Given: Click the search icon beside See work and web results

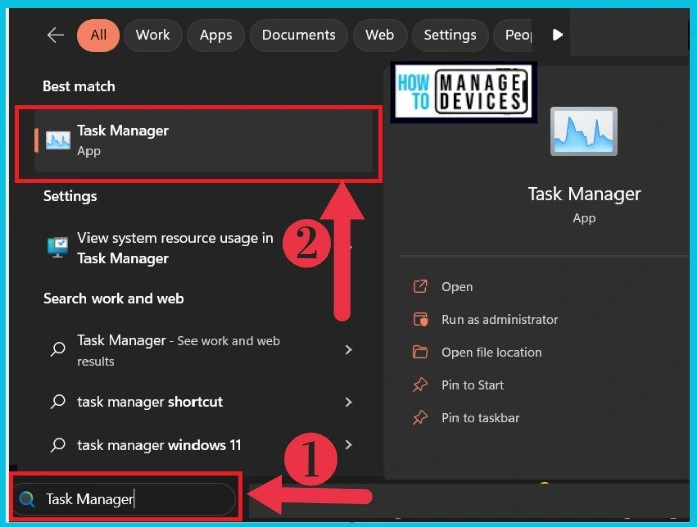Looking at the screenshot, I should pyautogui.click(x=58, y=349).
